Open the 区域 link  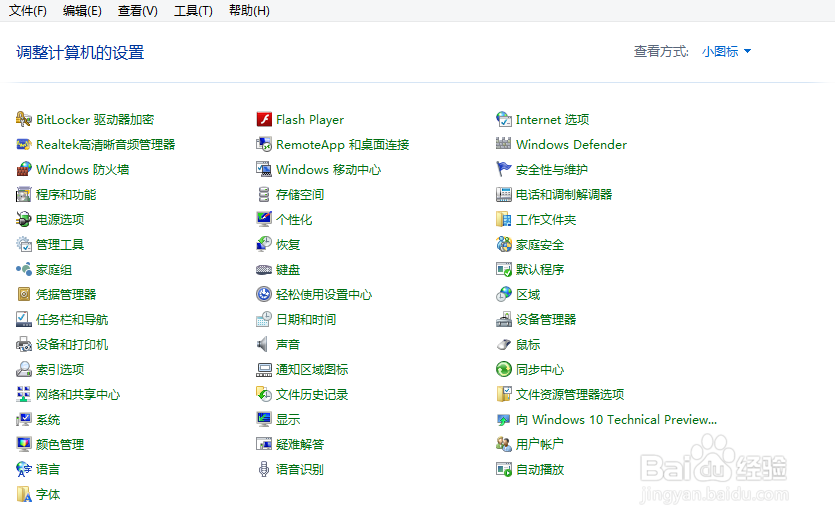[x=528, y=295]
